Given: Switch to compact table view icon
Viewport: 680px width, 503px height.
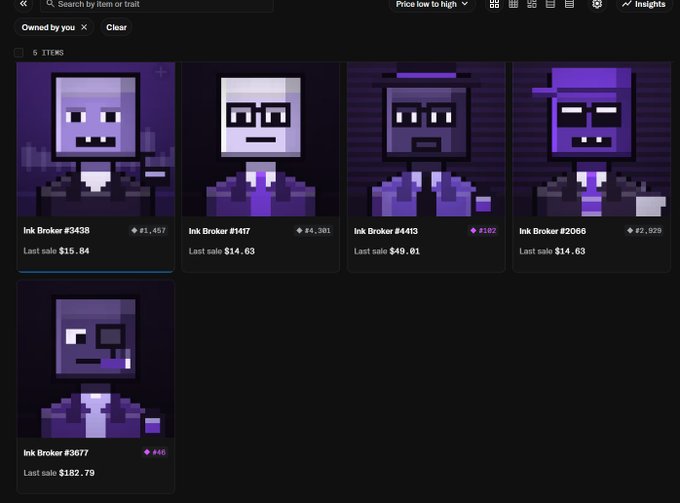Looking at the screenshot, I should [x=569, y=4].
